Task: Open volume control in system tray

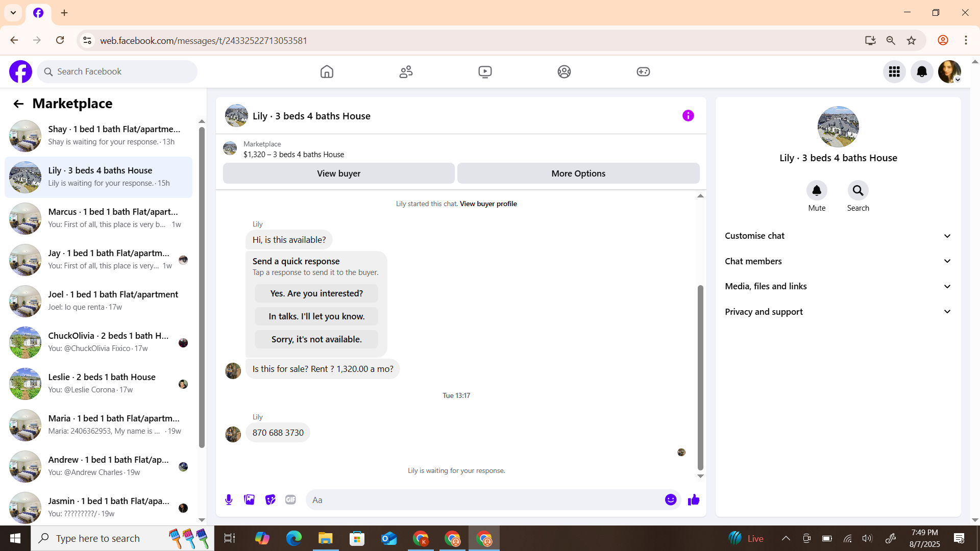Action: click(x=867, y=538)
